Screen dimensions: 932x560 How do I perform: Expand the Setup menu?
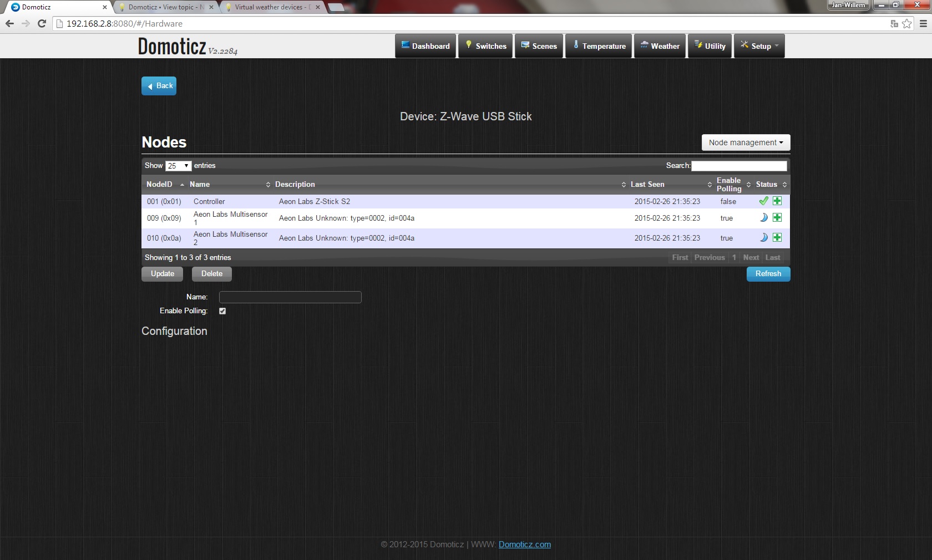click(x=759, y=46)
